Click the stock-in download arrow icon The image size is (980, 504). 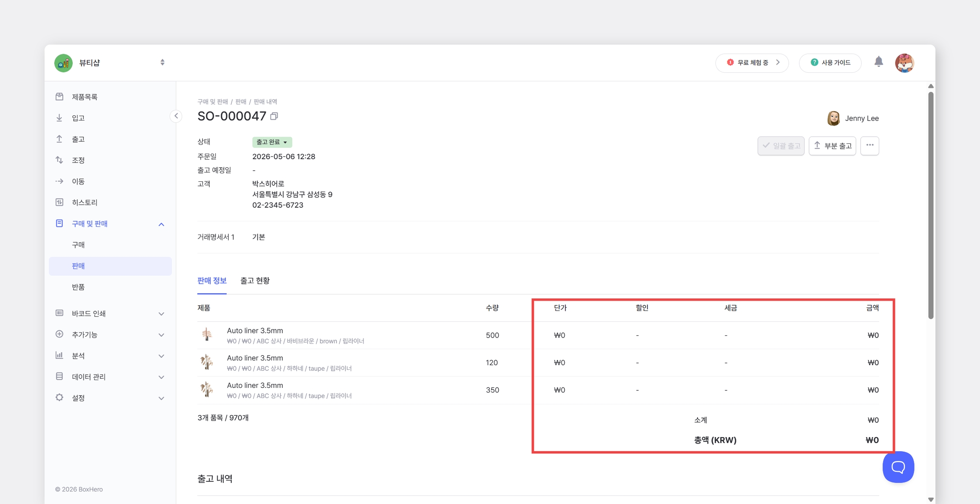[x=60, y=118]
